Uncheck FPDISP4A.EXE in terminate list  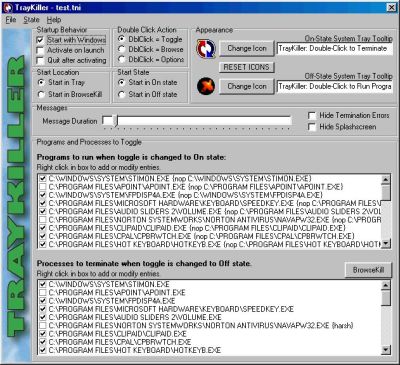(x=43, y=301)
